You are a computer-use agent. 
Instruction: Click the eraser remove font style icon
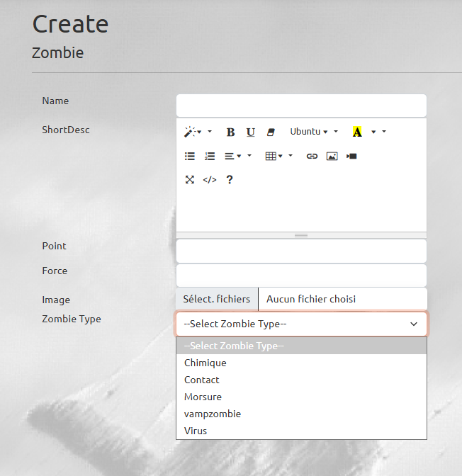tap(271, 132)
